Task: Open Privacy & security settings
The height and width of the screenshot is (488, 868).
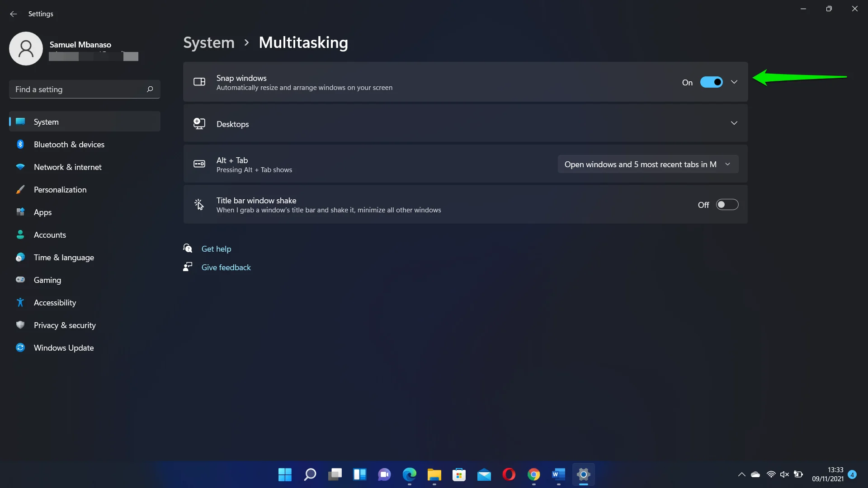Action: point(65,324)
